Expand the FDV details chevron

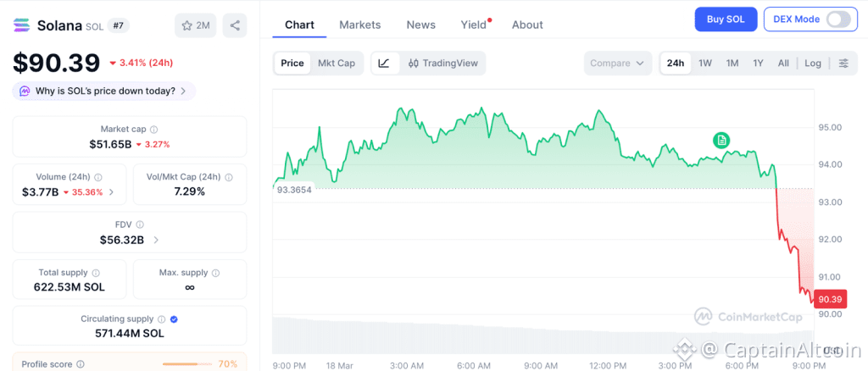coord(156,240)
